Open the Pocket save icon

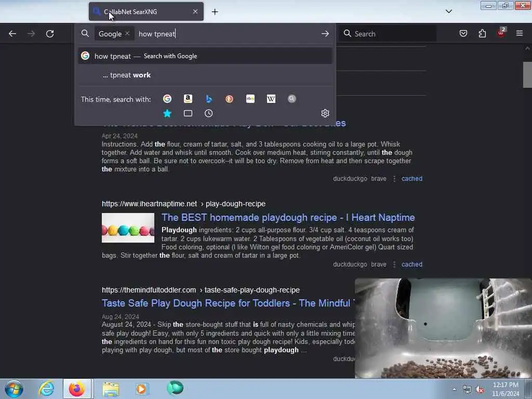[463, 33]
